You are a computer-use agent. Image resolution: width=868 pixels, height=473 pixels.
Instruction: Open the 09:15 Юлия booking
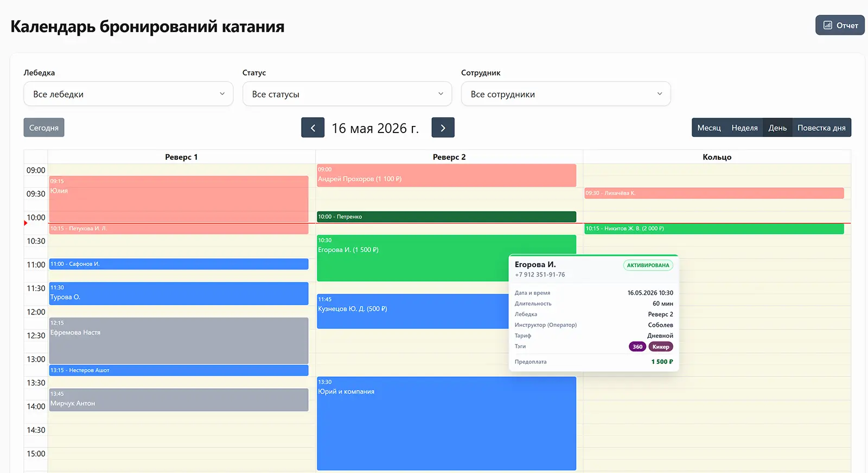point(179,199)
